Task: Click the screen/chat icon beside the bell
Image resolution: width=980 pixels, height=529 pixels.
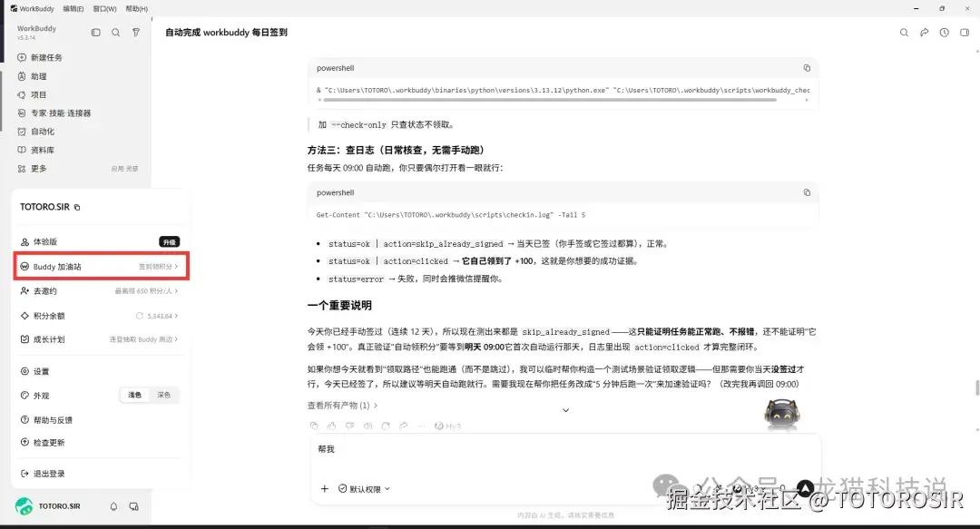Action: [133, 506]
